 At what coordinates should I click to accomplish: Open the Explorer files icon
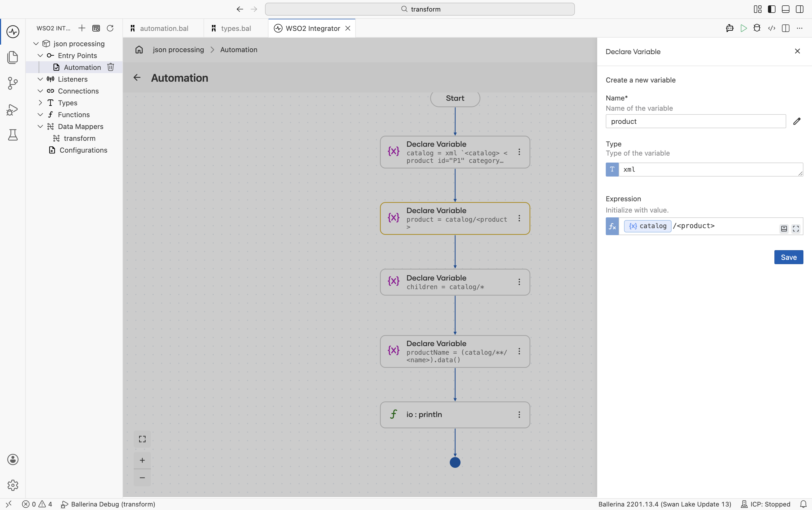13,57
